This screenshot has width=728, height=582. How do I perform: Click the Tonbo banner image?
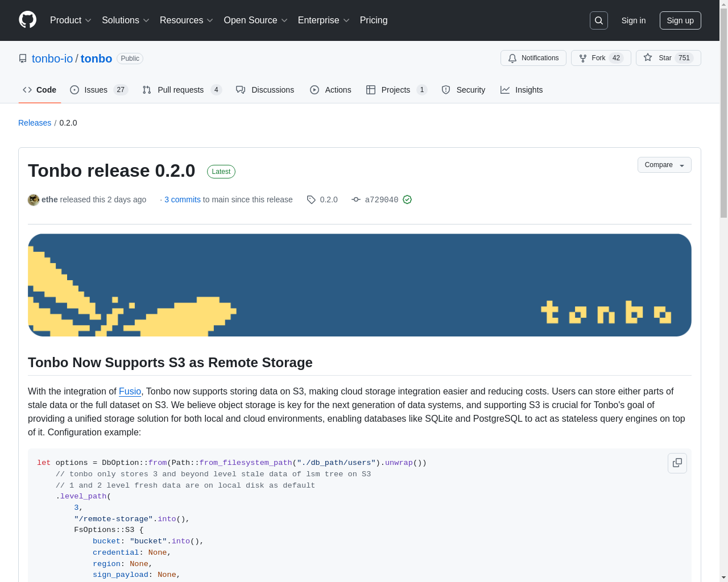[x=359, y=285]
